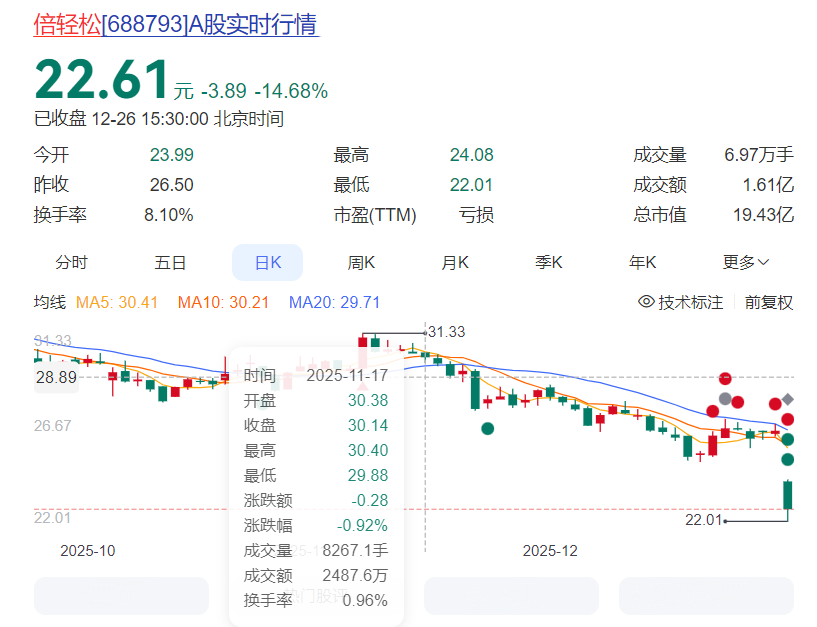The image size is (817, 627).
Task: Click the gray circle signal marker
Action: 725,399
